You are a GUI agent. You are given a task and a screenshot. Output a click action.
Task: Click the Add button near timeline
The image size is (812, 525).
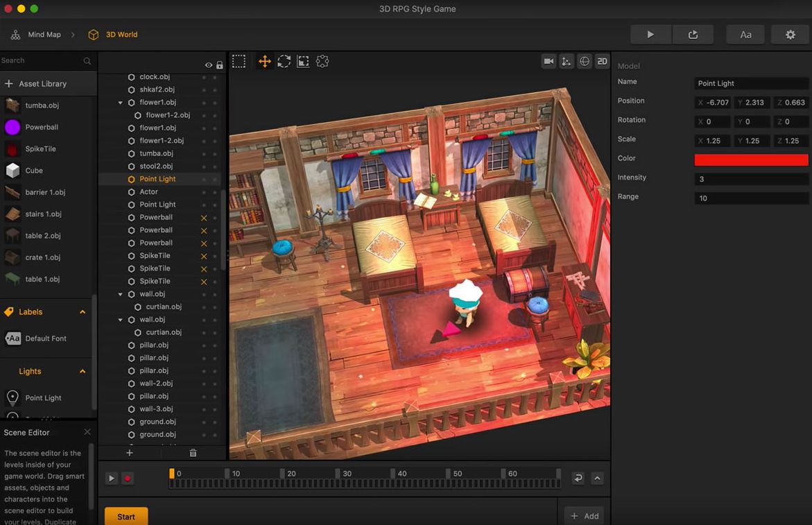pos(584,516)
